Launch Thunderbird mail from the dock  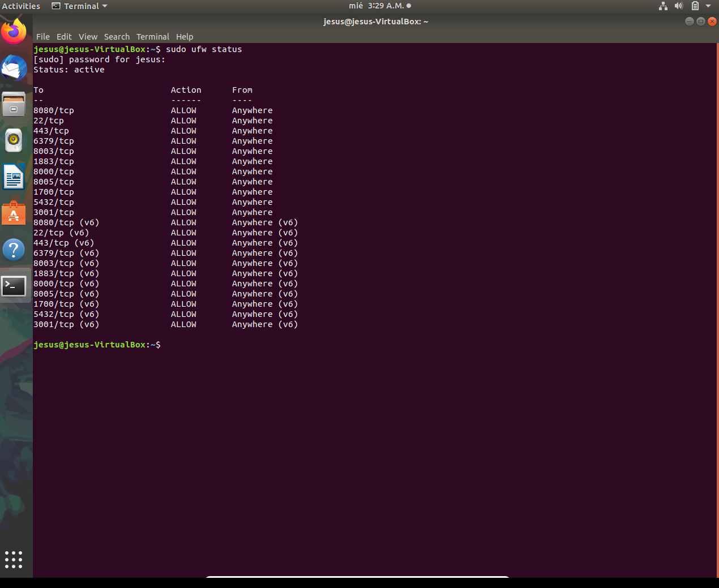pyautogui.click(x=14, y=69)
